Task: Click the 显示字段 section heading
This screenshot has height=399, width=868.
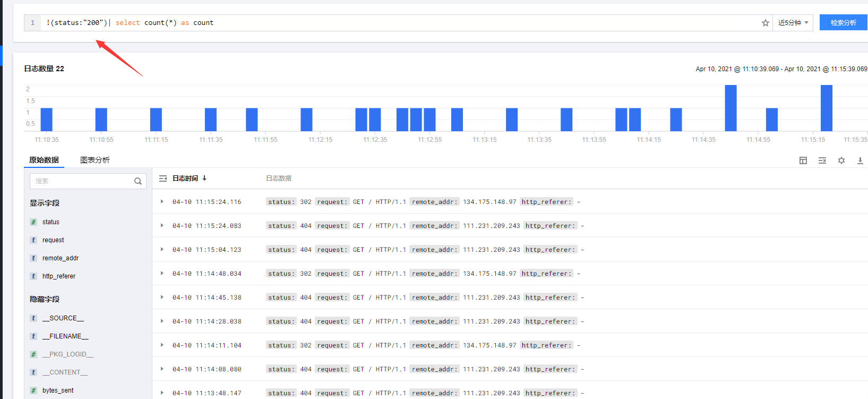Action: pyautogui.click(x=45, y=203)
